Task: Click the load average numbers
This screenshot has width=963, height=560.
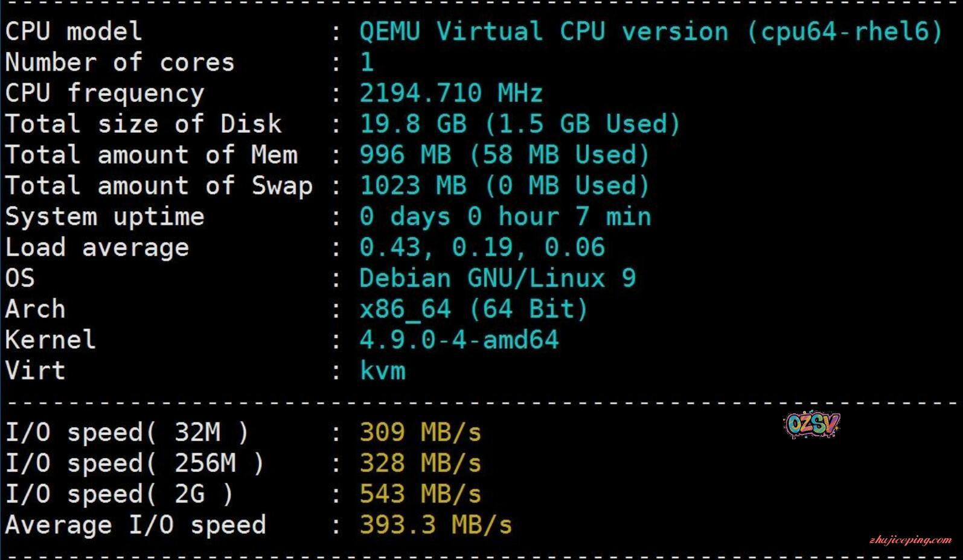Action: [482, 247]
